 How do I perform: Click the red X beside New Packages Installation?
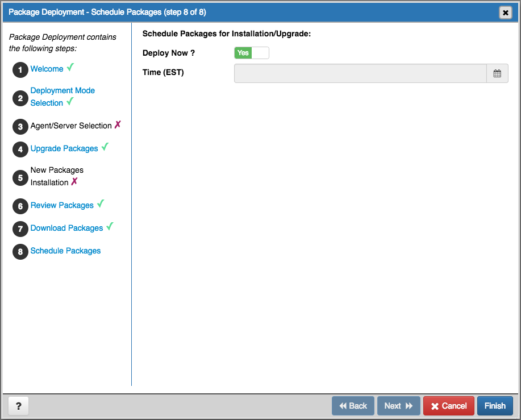click(x=74, y=181)
